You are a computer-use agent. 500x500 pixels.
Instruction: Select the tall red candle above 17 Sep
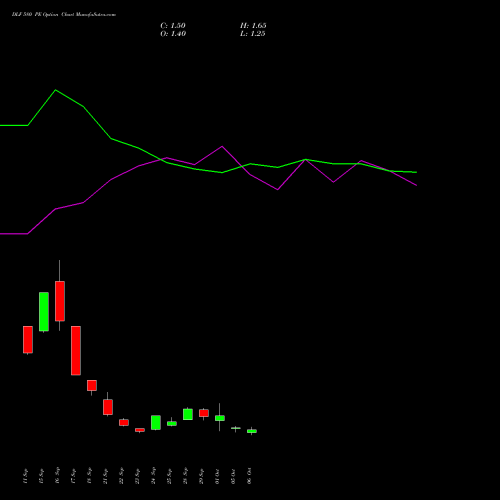click(x=76, y=351)
